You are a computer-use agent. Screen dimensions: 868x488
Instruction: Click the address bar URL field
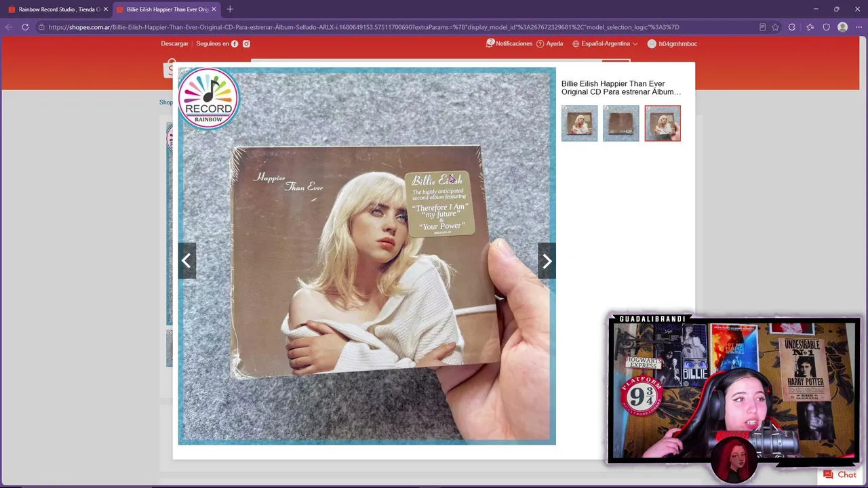400,27
